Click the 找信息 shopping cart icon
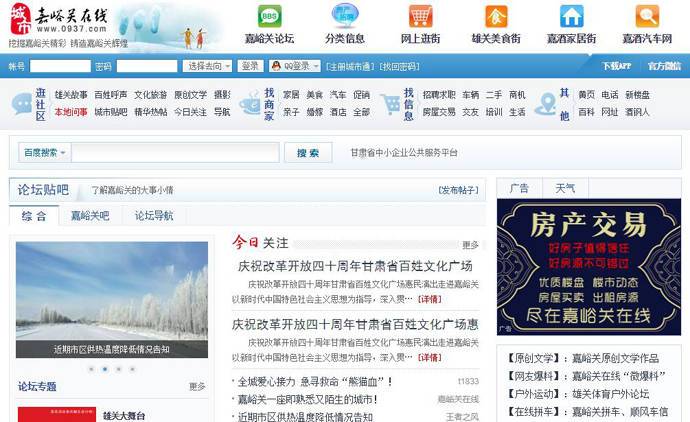Screen dimensions: 690x422 [x=390, y=104]
